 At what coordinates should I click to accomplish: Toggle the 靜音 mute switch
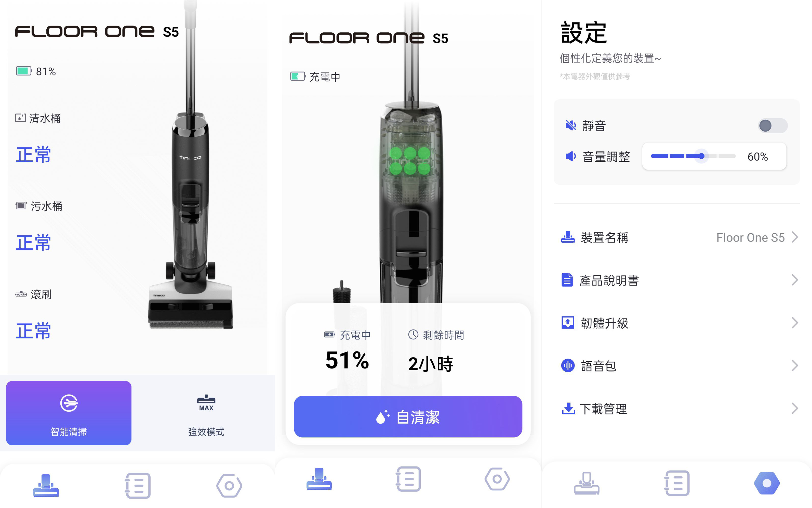point(773,126)
